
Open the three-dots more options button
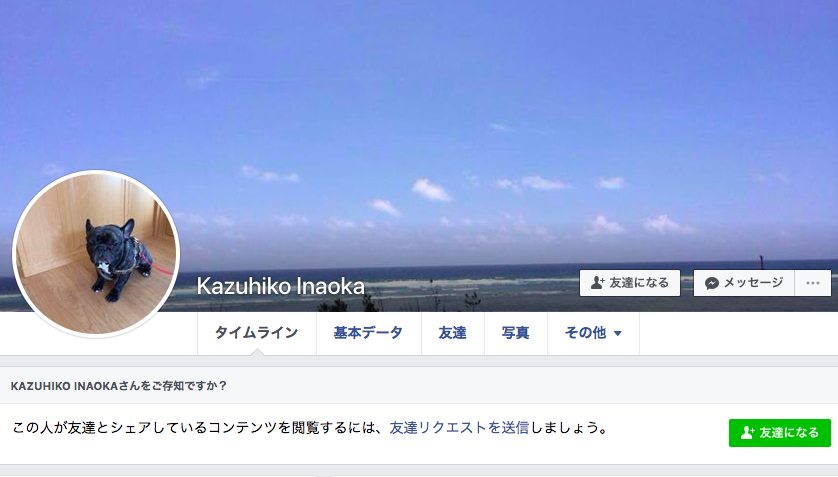pos(812,283)
